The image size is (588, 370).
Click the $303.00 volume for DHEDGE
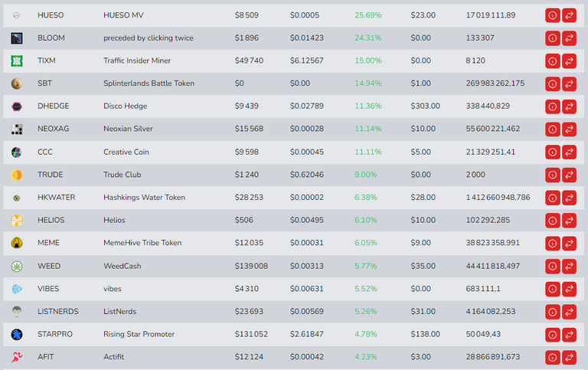tap(425, 106)
